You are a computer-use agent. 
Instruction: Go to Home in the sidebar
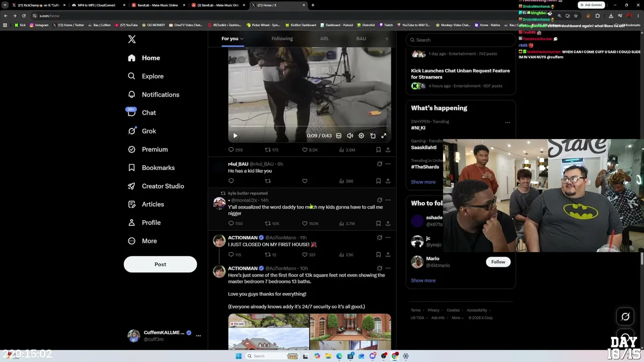pos(144,58)
